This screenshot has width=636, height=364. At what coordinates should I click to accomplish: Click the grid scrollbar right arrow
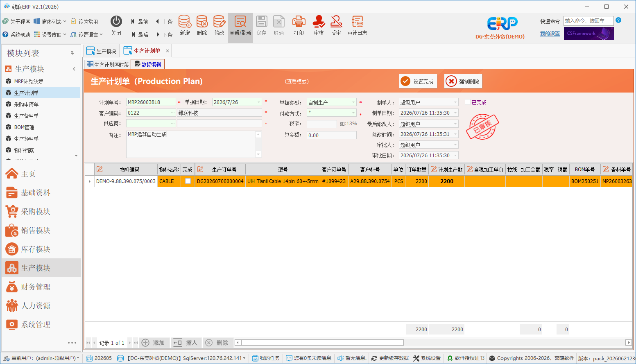629,343
